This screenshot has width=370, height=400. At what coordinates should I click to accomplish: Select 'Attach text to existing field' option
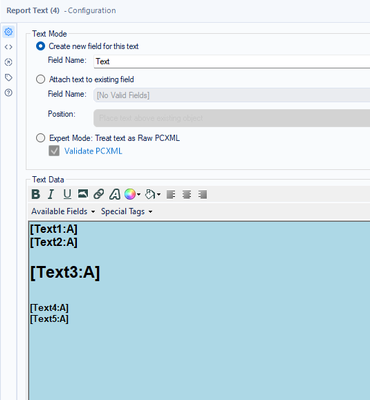(x=40, y=79)
